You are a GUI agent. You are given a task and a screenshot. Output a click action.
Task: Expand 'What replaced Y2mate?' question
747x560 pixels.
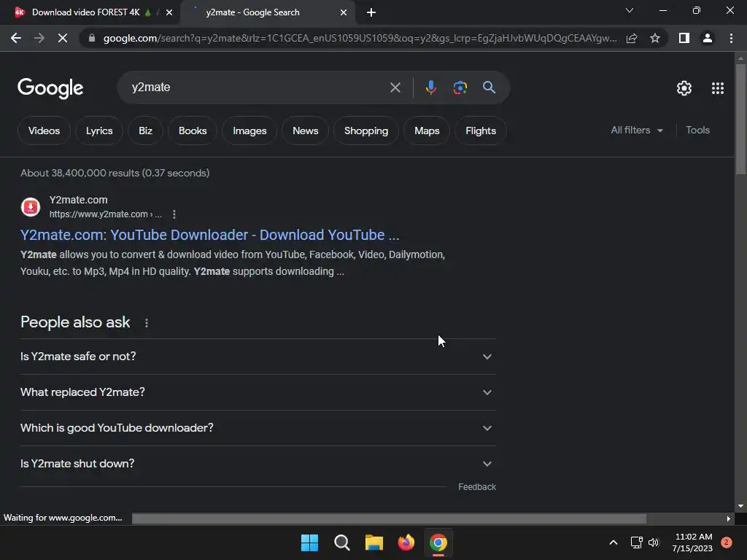point(258,392)
